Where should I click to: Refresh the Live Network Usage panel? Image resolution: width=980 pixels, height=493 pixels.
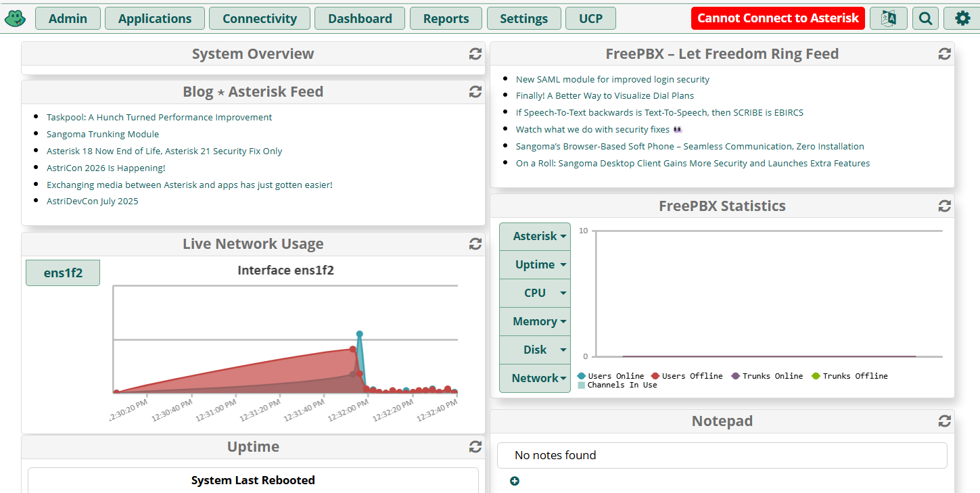(x=475, y=244)
